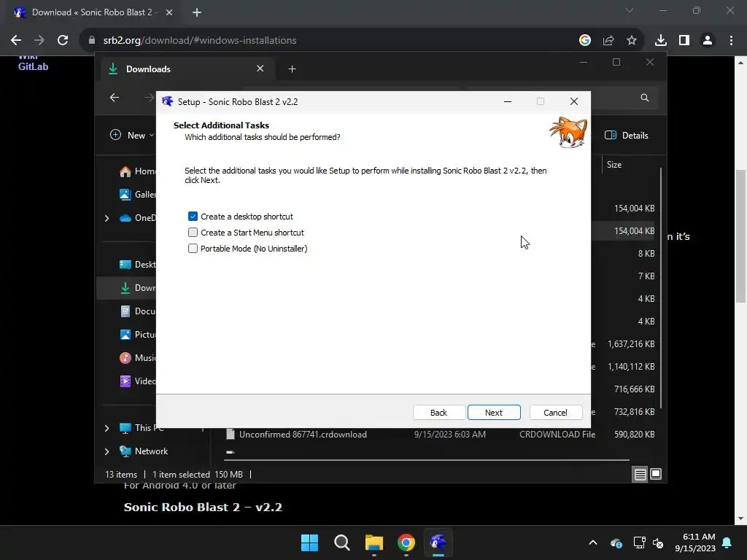Enable Portable Mode (No Uninstaller)
This screenshot has width=747, height=560.
[193, 249]
